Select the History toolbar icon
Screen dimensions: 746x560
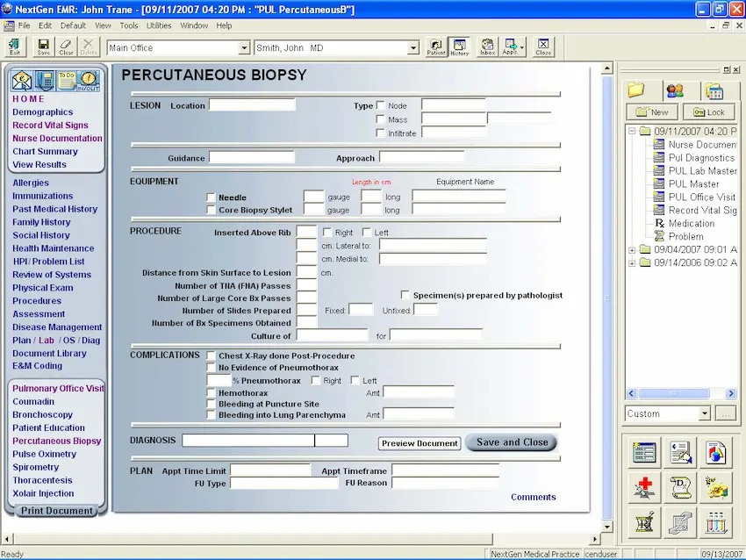coord(458,46)
